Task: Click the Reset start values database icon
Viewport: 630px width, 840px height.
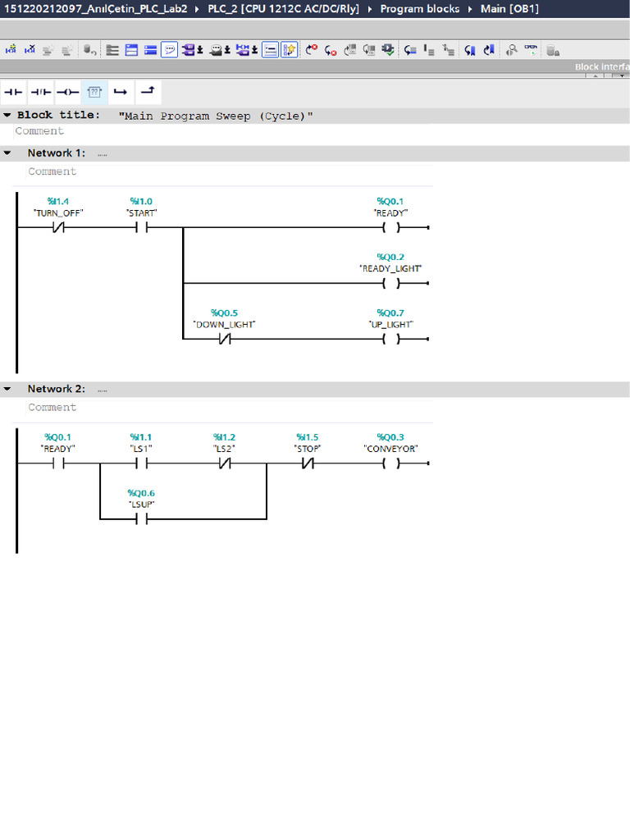Action: [90, 50]
